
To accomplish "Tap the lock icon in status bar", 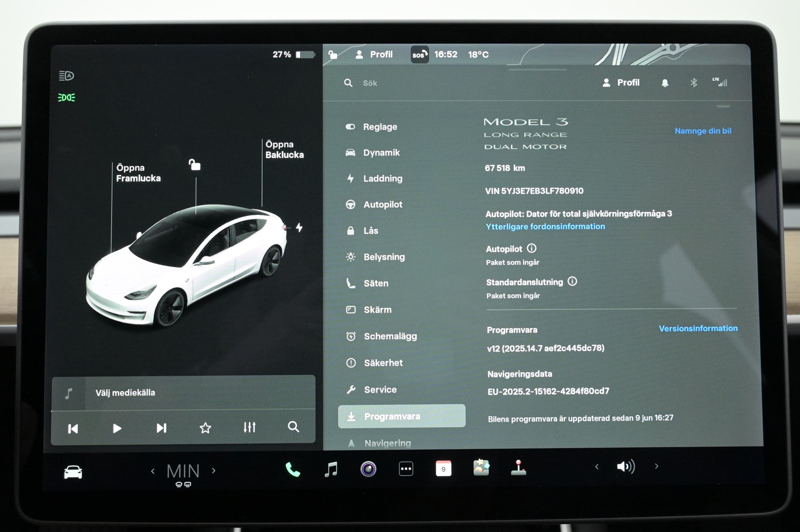I will pyautogui.click(x=332, y=54).
